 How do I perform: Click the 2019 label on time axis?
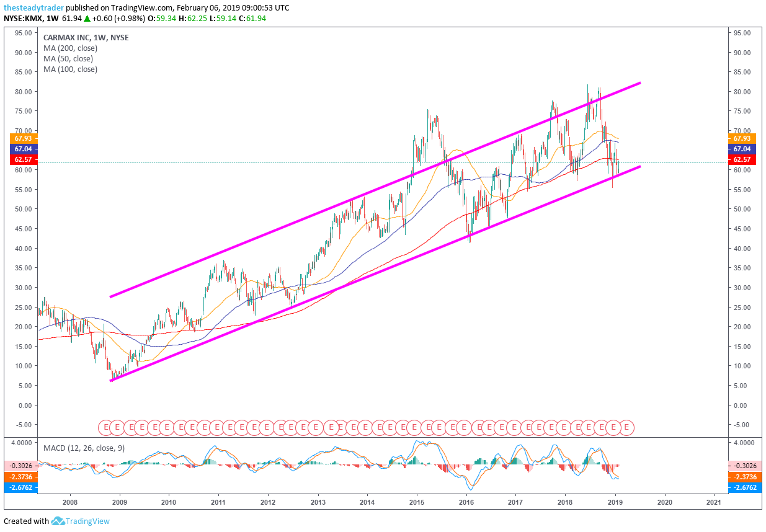[614, 502]
